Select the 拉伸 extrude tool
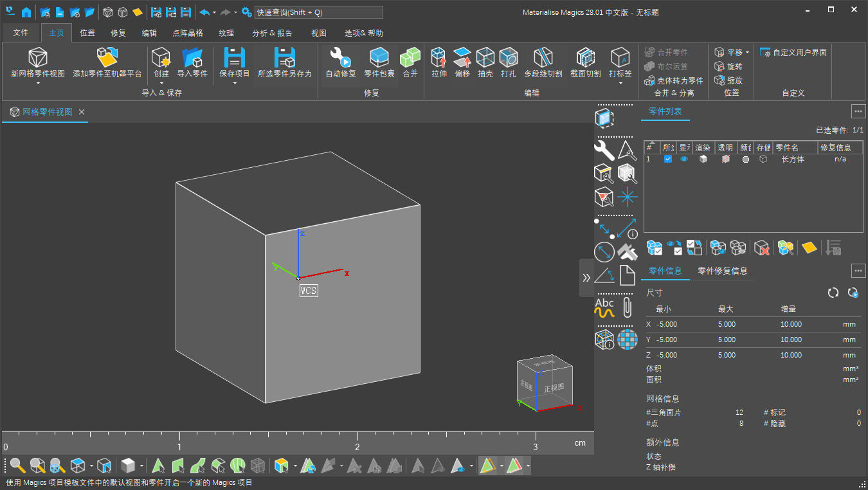 click(439, 62)
